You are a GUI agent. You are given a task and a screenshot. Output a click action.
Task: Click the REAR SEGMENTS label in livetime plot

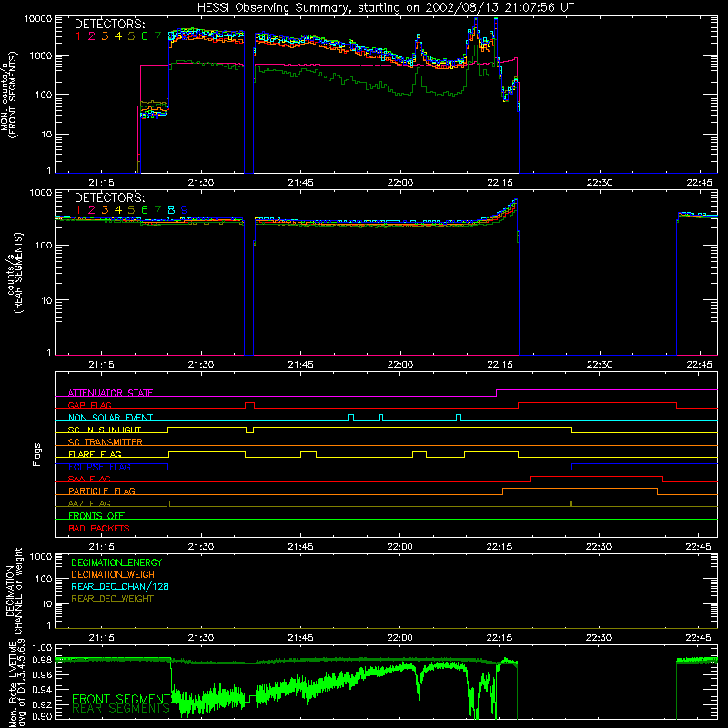pyautogui.click(x=121, y=709)
